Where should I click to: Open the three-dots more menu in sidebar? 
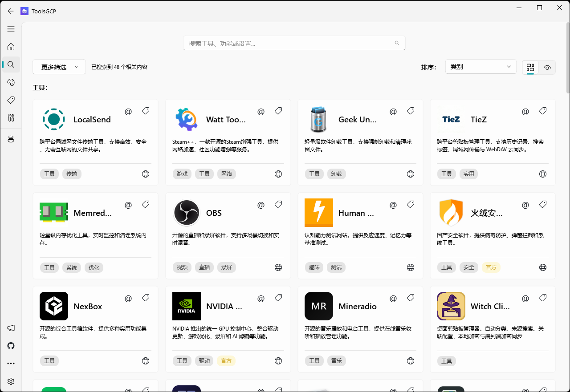point(11,364)
